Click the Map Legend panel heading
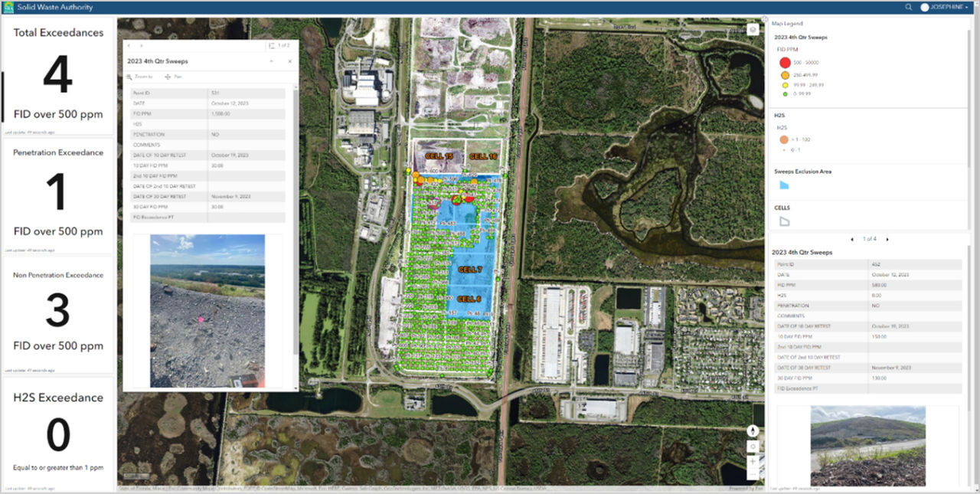 789,24
